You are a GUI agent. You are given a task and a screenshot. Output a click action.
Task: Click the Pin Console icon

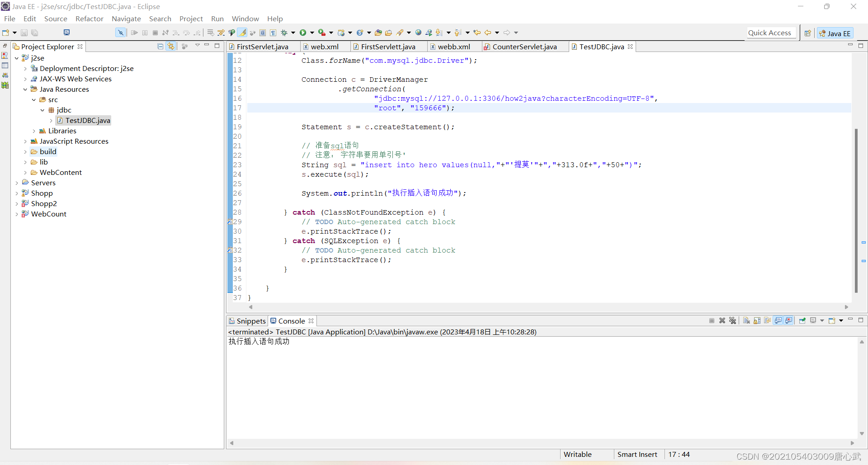(802, 320)
